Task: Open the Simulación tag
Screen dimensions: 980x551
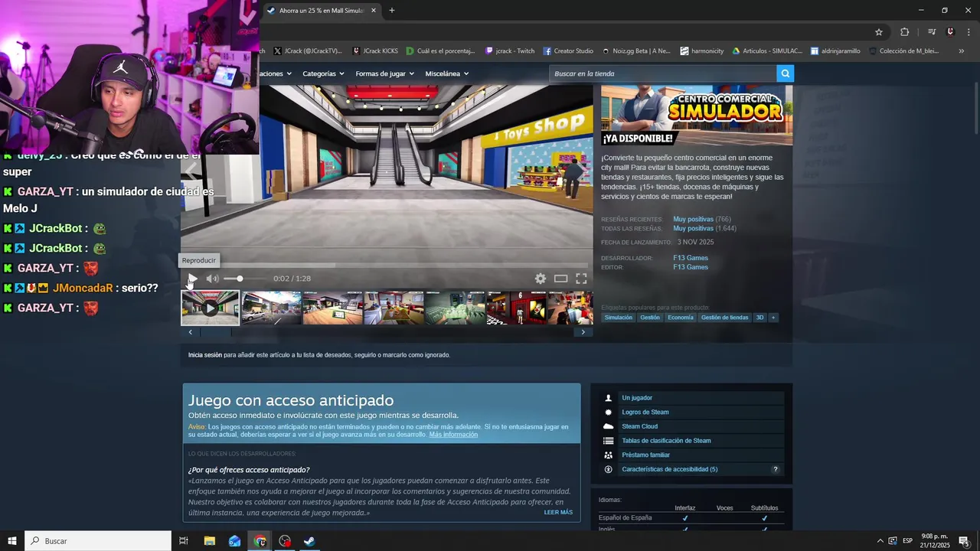Action: (619, 318)
